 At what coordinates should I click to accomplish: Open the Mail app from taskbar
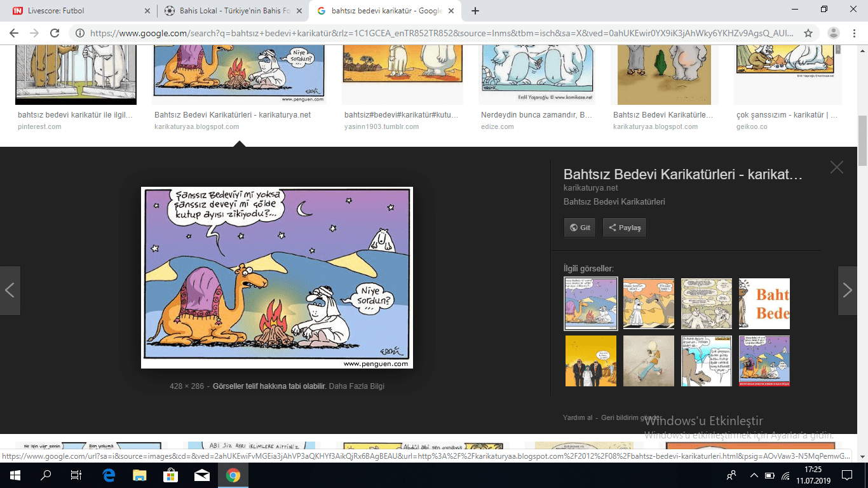pos(202,475)
